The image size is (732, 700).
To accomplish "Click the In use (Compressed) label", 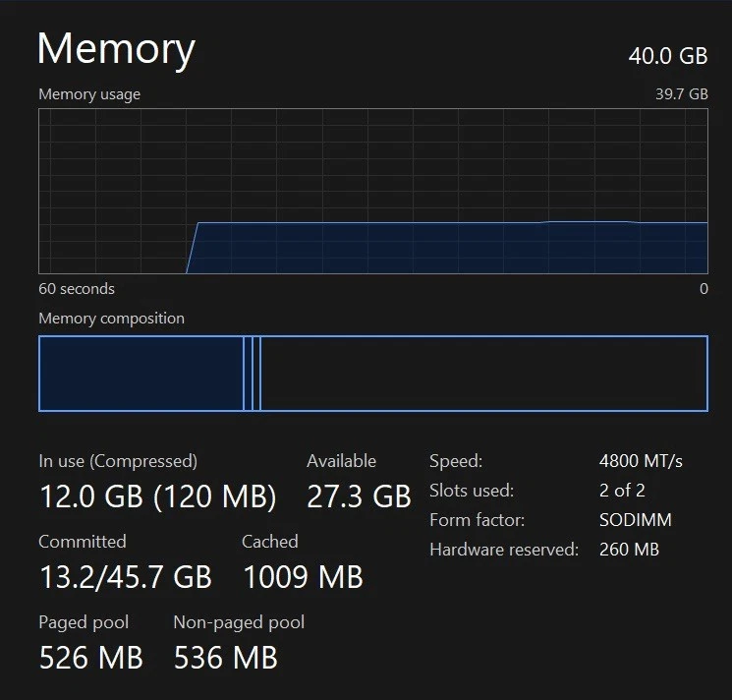I will 118,460.
